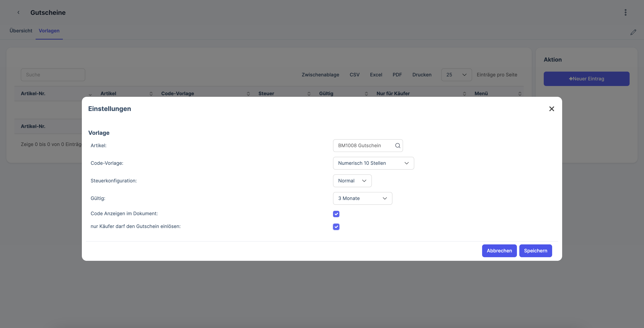Click the Abbrechen button
Viewport: 644px width, 328px height.
pos(499,251)
